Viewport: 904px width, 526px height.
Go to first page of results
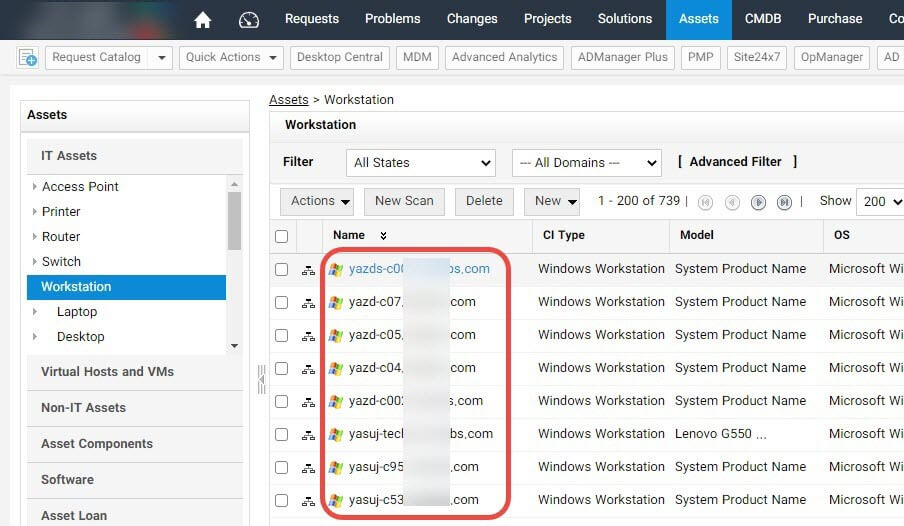pyautogui.click(x=705, y=202)
